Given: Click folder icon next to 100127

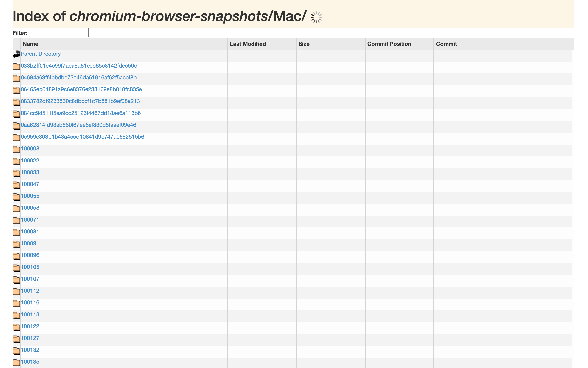Looking at the screenshot, I should [16, 339].
